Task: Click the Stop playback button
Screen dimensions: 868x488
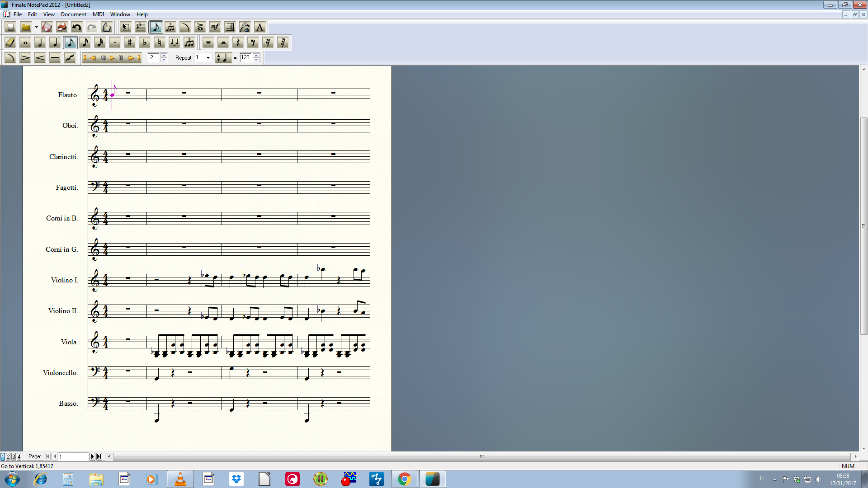Action: 103,58
